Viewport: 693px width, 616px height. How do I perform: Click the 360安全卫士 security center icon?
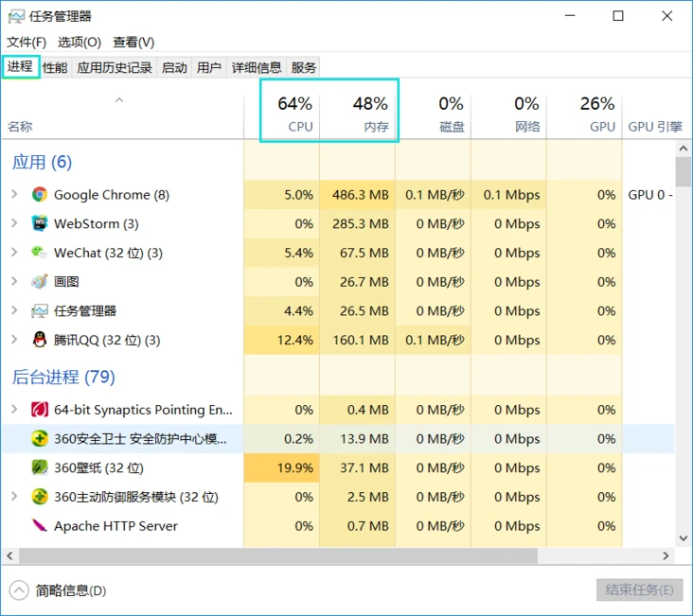click(x=40, y=438)
